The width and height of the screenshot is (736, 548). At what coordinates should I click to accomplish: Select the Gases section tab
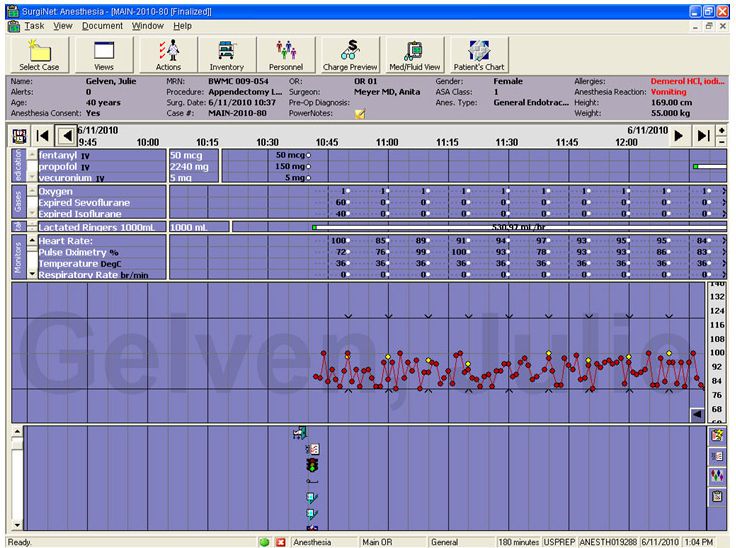[18, 201]
